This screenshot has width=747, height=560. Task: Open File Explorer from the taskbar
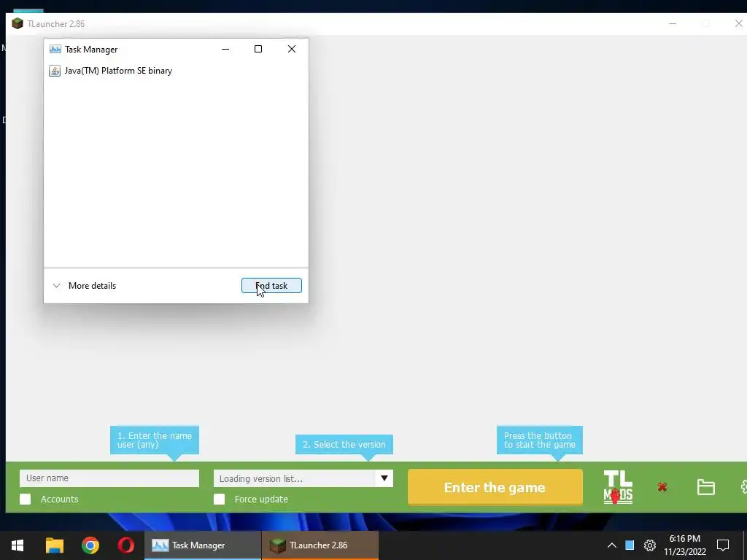[x=54, y=545]
